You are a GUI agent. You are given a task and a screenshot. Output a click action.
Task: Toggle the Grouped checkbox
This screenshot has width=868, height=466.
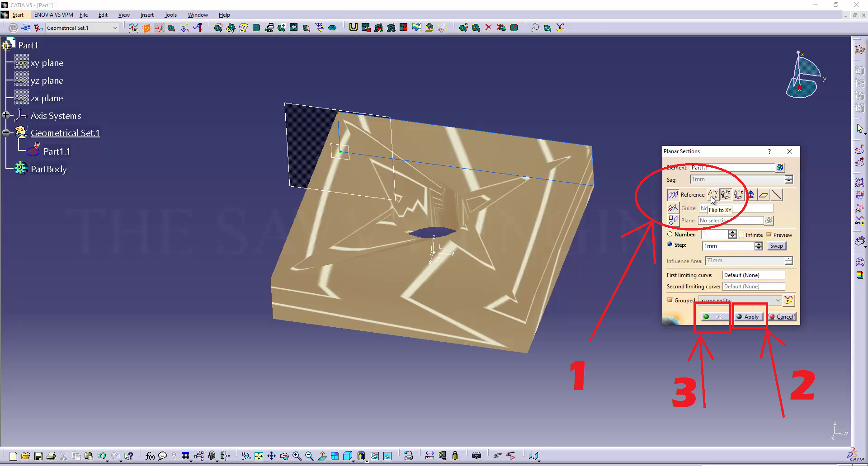click(x=670, y=300)
